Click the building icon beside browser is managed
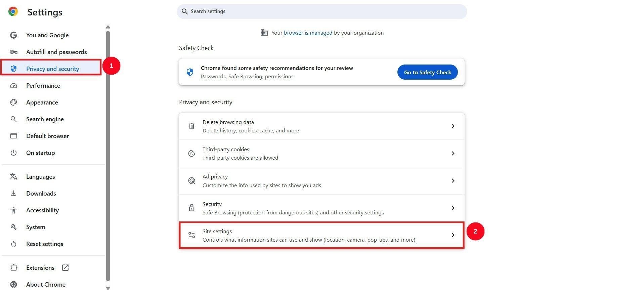This screenshot has width=644, height=290. [x=264, y=32]
